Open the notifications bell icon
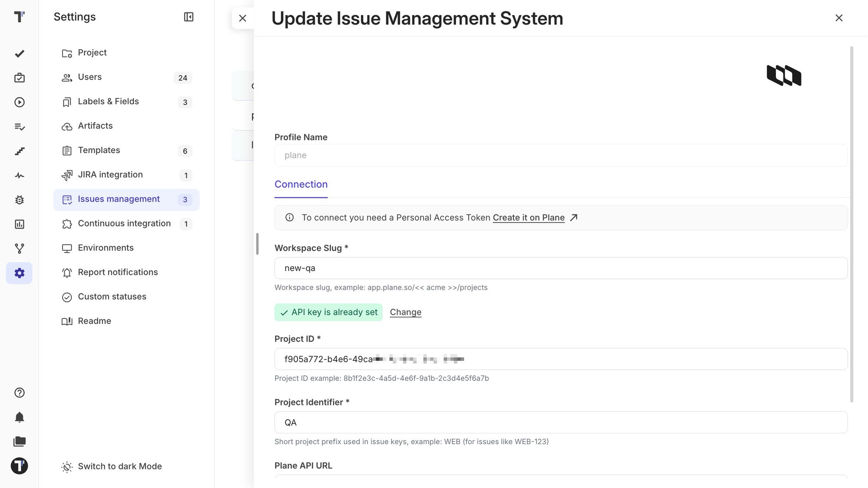868x488 pixels. tap(19, 417)
